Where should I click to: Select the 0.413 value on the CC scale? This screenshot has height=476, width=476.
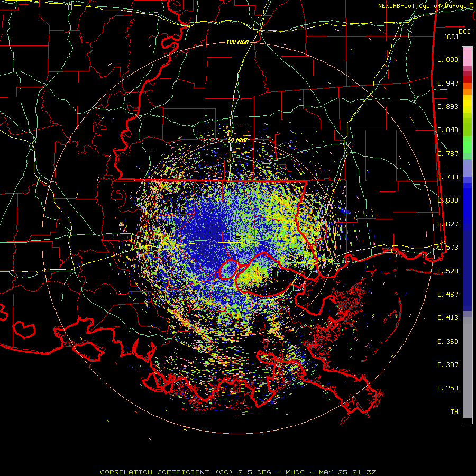tap(448, 318)
